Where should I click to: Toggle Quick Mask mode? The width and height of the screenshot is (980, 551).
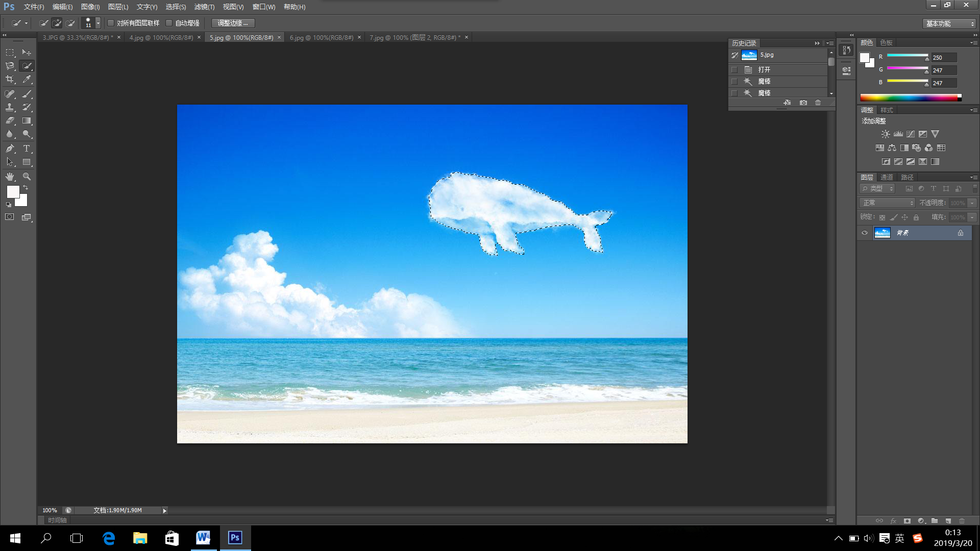click(10, 217)
